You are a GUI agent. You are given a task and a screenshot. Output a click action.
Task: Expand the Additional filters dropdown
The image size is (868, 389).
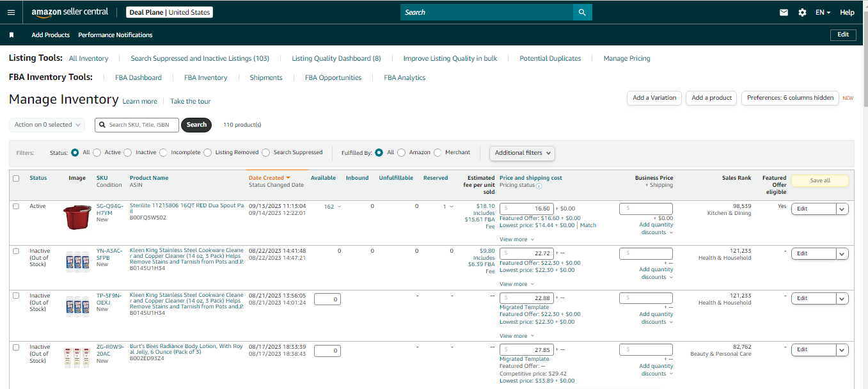tap(522, 153)
